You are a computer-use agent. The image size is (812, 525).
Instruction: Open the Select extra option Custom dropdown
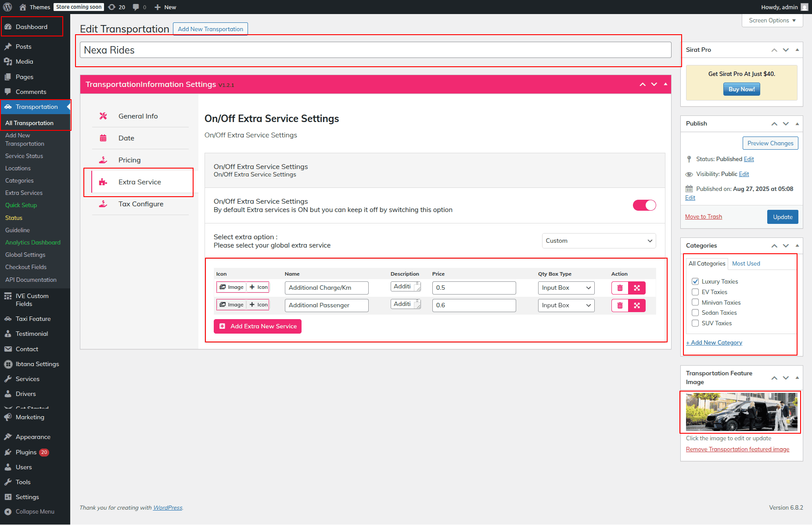click(599, 241)
